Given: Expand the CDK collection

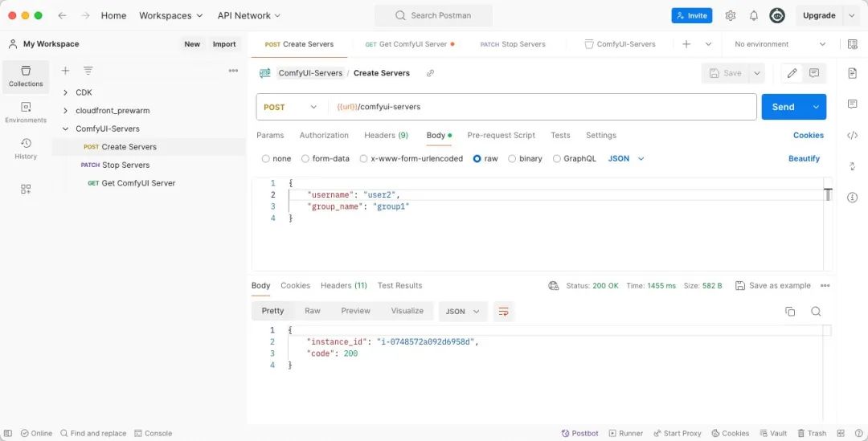Looking at the screenshot, I should 65,92.
